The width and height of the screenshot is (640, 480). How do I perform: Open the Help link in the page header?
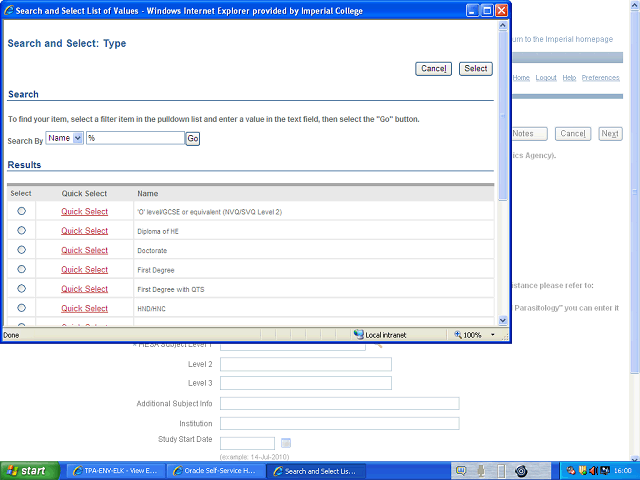(569, 78)
